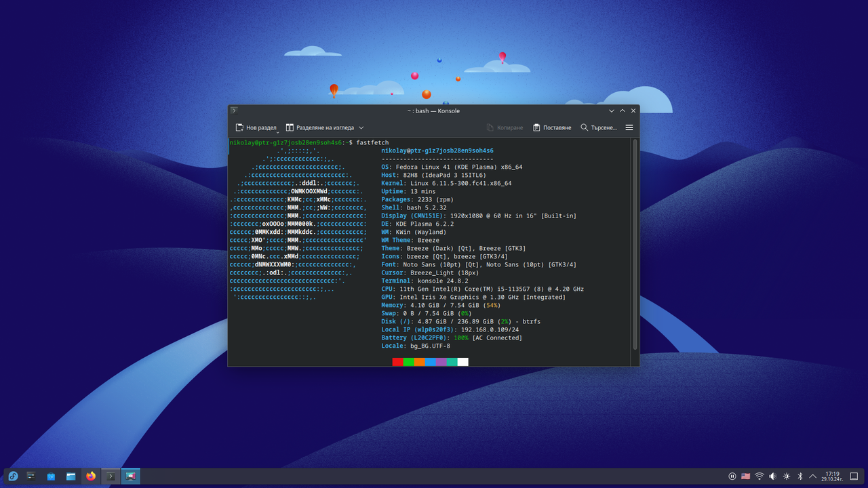
Task: Click the Поставяне paste button
Action: [552, 127]
